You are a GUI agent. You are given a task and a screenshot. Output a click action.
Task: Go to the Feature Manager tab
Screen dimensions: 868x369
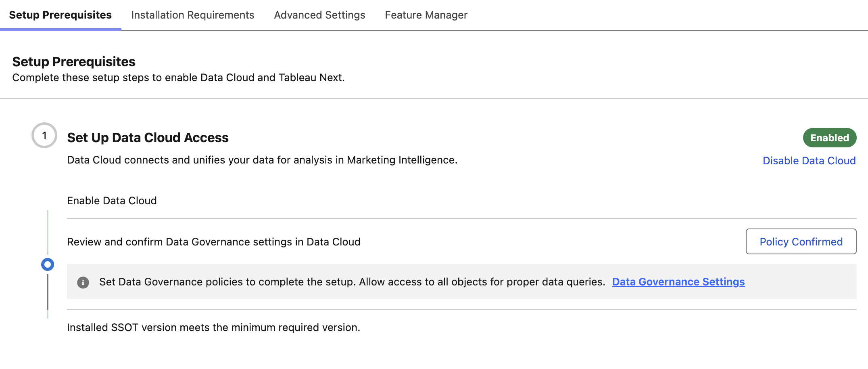click(426, 15)
